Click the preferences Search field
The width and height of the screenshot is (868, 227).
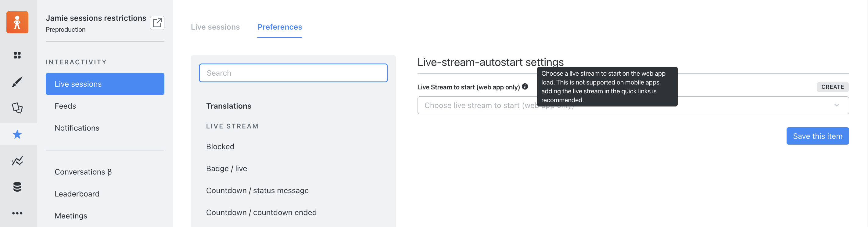(293, 73)
